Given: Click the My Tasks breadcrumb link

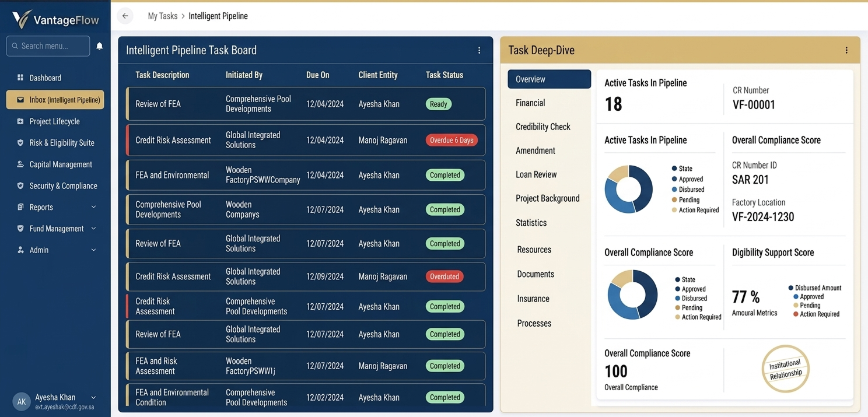Looking at the screenshot, I should (162, 16).
